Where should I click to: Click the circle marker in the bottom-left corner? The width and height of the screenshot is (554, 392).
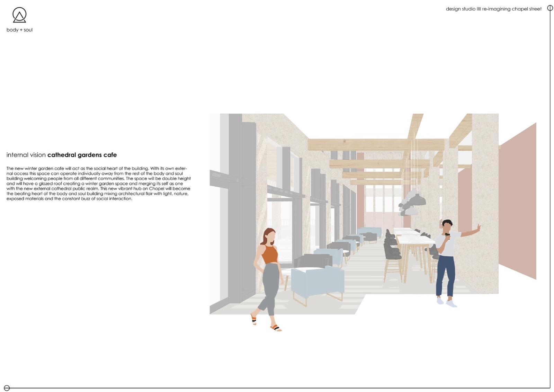tap(7, 388)
